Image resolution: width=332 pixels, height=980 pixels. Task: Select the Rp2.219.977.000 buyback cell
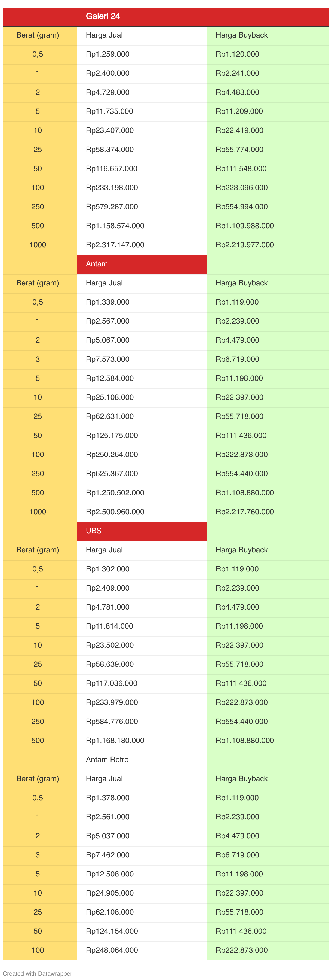[x=245, y=245]
